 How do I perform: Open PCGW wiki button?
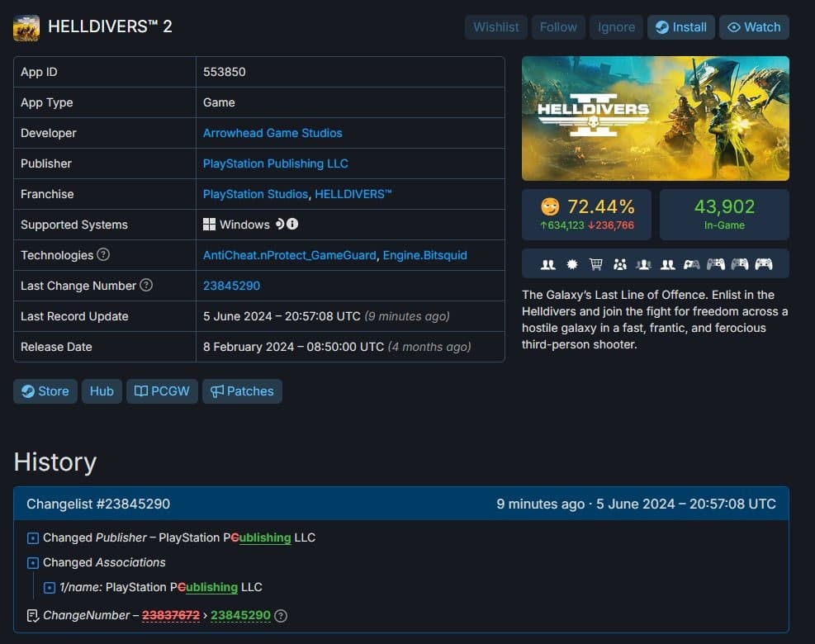click(162, 391)
